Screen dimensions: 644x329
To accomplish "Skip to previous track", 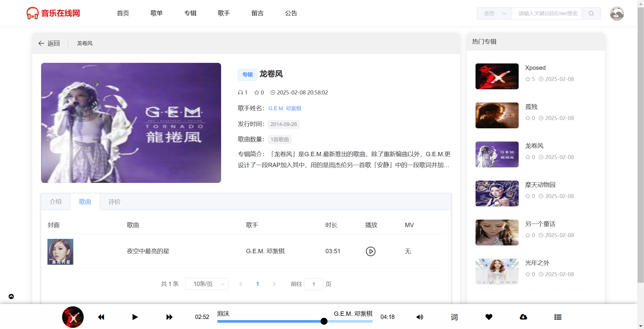I will click(x=101, y=317).
